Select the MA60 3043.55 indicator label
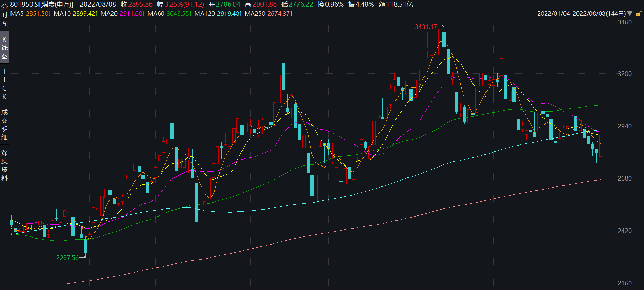Viewport: 644px width, 290px height. coord(170,14)
